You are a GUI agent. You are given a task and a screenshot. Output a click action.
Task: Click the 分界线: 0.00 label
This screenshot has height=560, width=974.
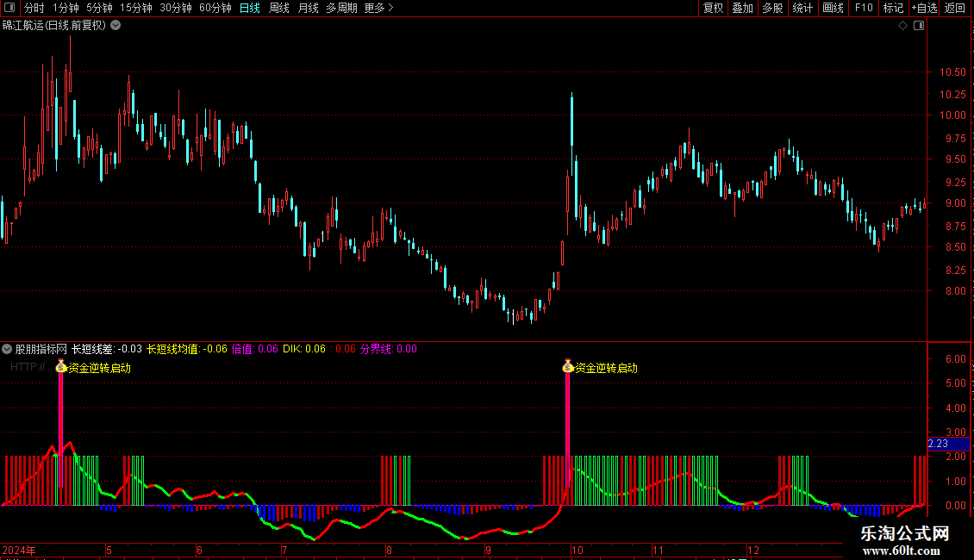pos(388,349)
